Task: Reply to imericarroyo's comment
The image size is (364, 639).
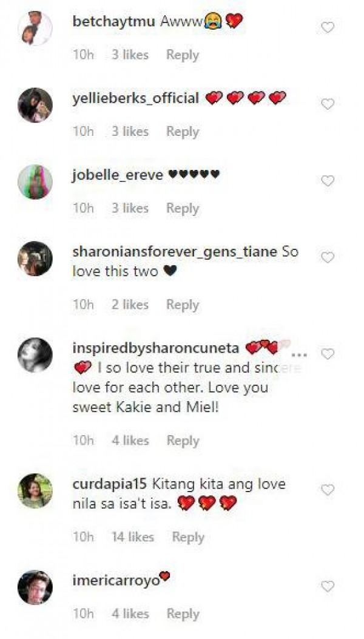Action: click(183, 614)
